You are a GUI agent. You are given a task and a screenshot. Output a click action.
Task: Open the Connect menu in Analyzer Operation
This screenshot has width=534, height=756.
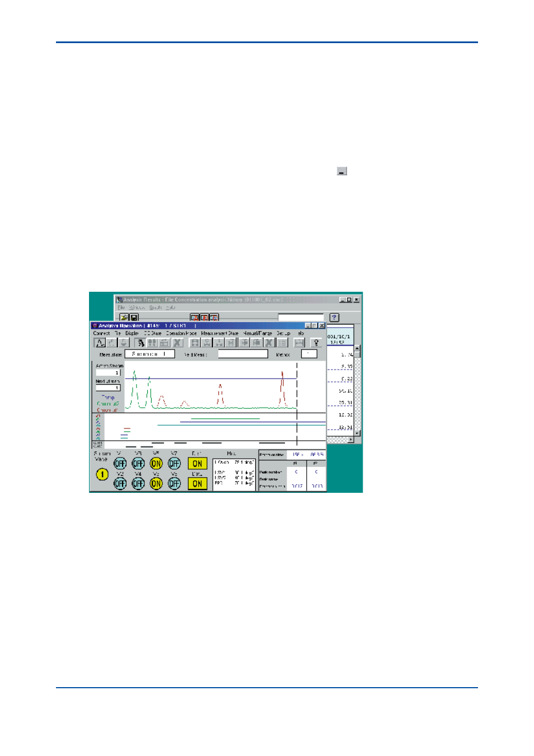101,333
